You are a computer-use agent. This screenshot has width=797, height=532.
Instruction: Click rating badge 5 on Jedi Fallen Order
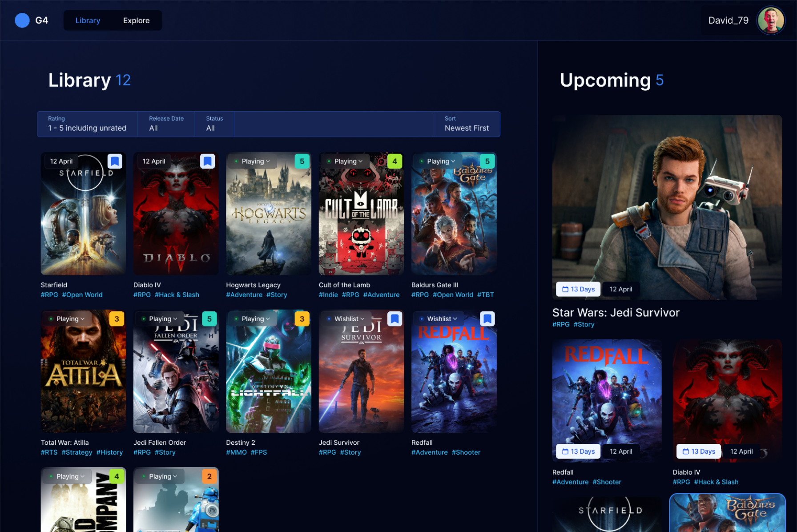(209, 318)
